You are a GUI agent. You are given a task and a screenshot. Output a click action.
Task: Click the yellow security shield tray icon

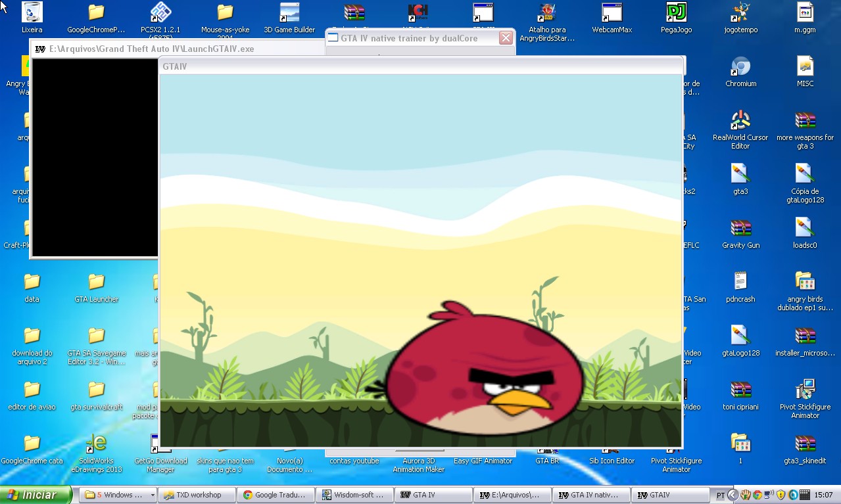(781, 495)
